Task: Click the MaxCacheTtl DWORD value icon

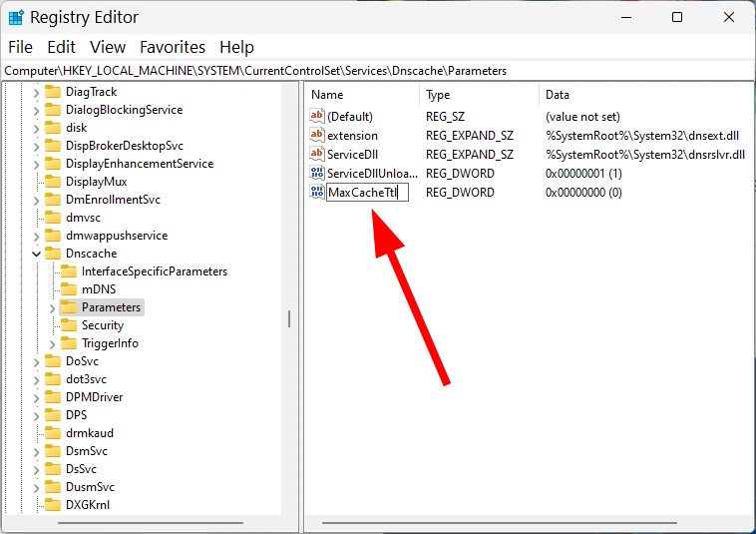Action: (x=317, y=192)
